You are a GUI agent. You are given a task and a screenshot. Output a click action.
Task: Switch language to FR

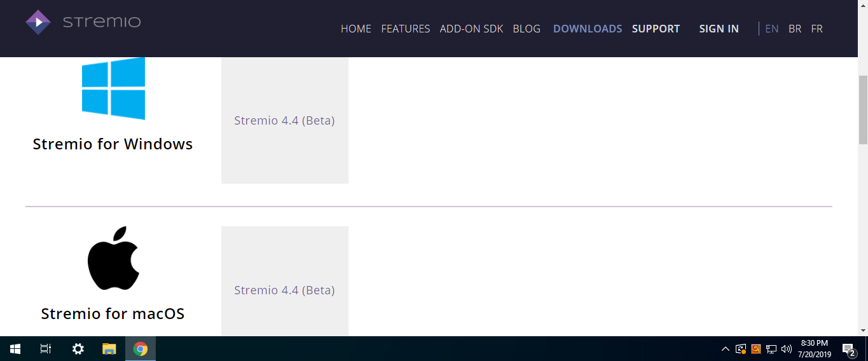816,29
